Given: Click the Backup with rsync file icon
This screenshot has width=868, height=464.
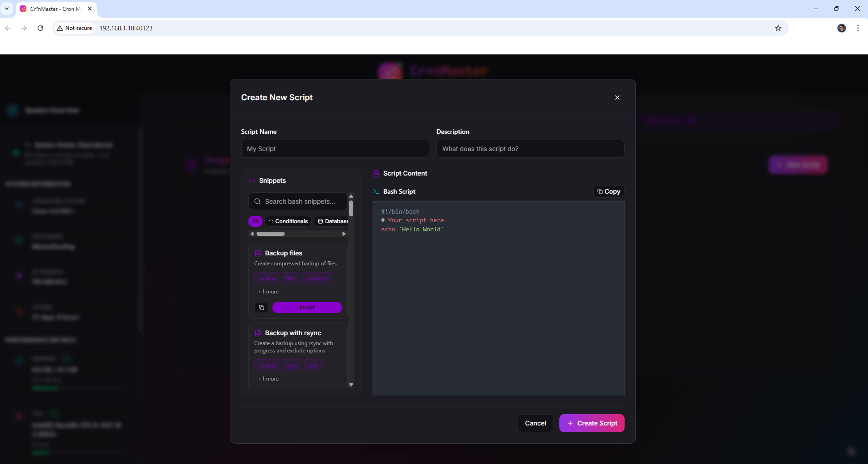Looking at the screenshot, I should (258, 333).
